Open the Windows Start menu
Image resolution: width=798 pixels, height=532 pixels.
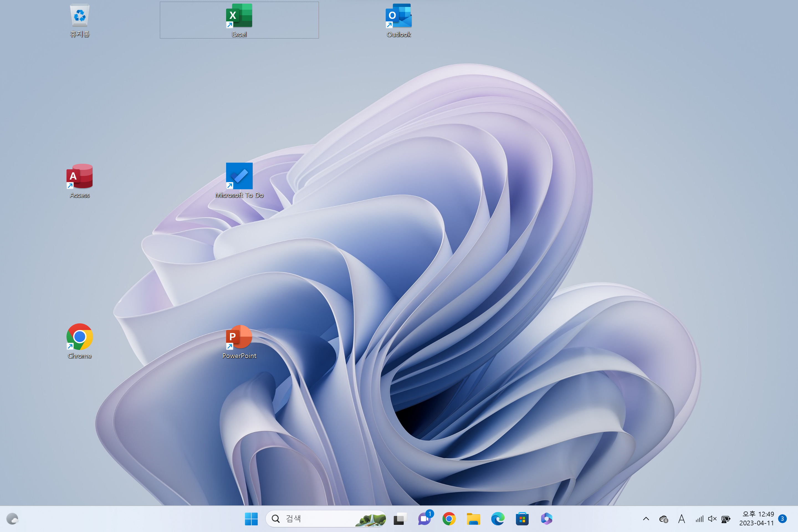[x=251, y=519]
